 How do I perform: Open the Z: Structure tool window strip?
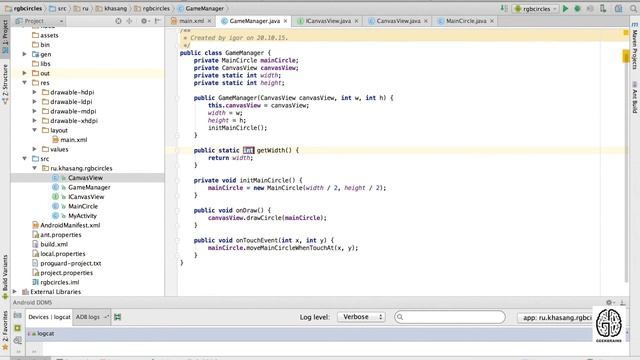pos(5,84)
